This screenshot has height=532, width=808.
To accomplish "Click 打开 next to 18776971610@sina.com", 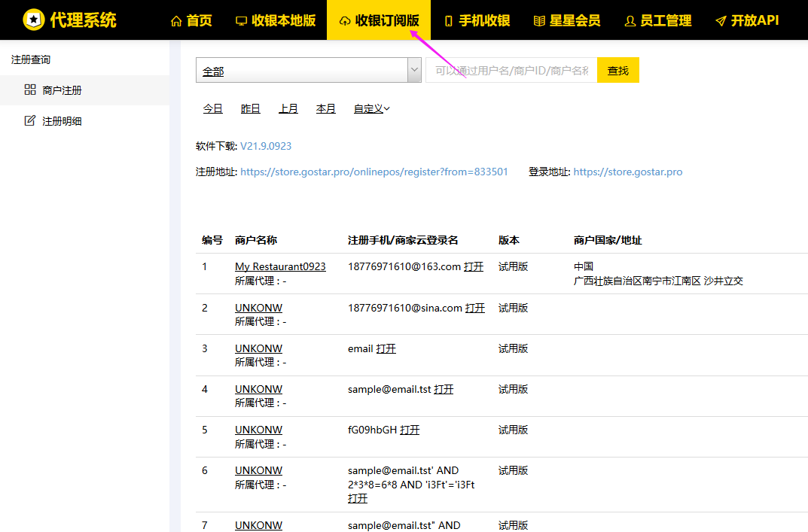I will [x=475, y=308].
